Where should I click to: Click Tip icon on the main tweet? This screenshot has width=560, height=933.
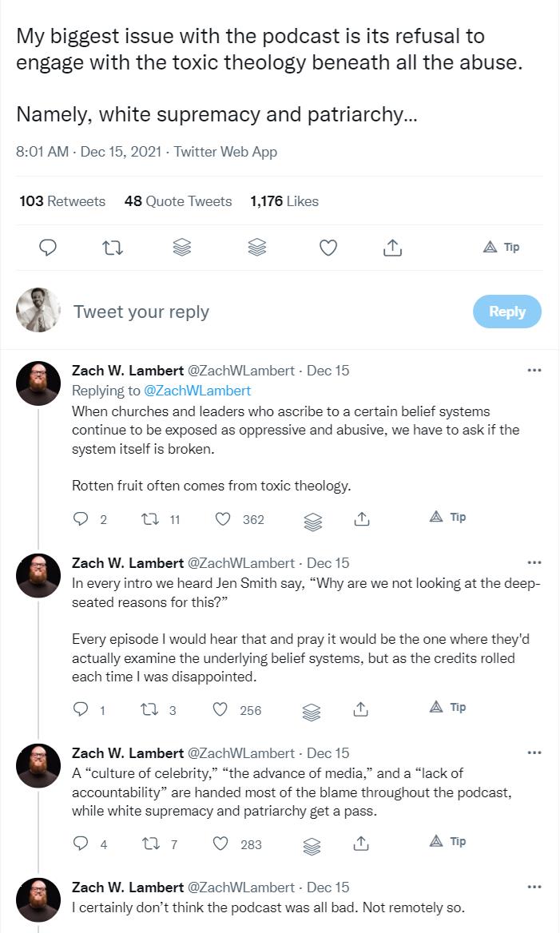501,247
